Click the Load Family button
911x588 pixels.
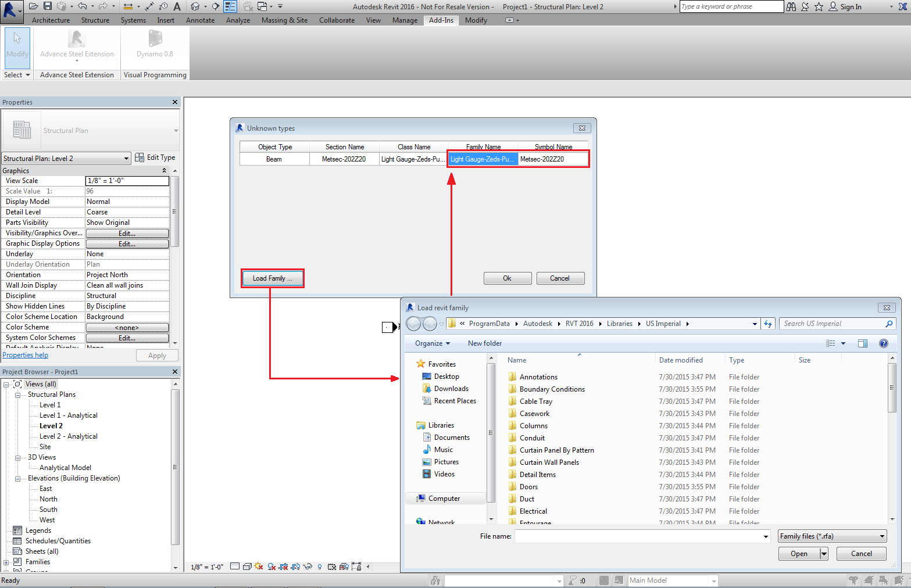[x=273, y=278]
